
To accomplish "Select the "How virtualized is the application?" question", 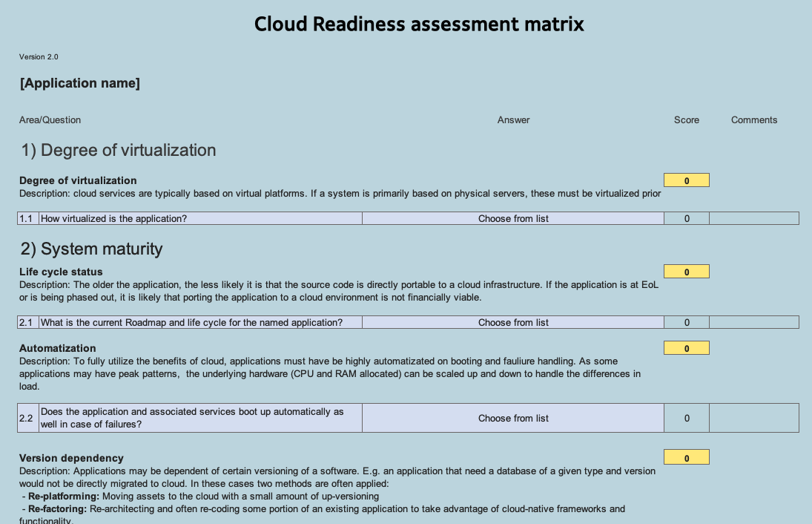I will [200, 218].
